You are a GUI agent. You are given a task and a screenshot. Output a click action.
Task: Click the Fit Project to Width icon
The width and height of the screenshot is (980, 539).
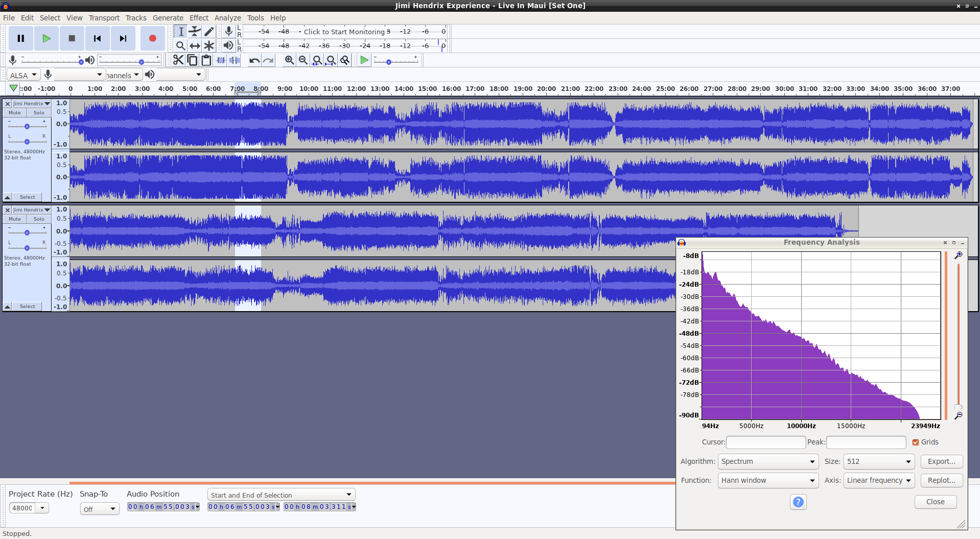pyautogui.click(x=331, y=60)
